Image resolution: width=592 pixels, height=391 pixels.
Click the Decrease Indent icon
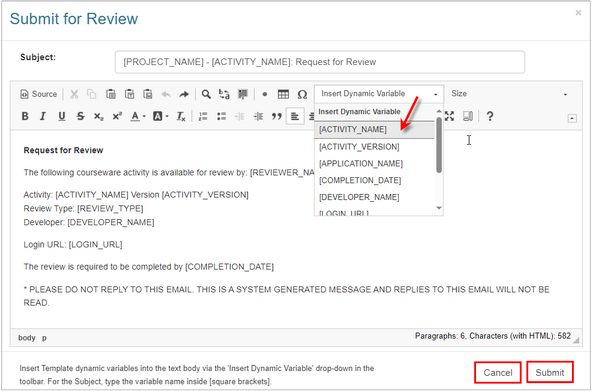(x=240, y=116)
